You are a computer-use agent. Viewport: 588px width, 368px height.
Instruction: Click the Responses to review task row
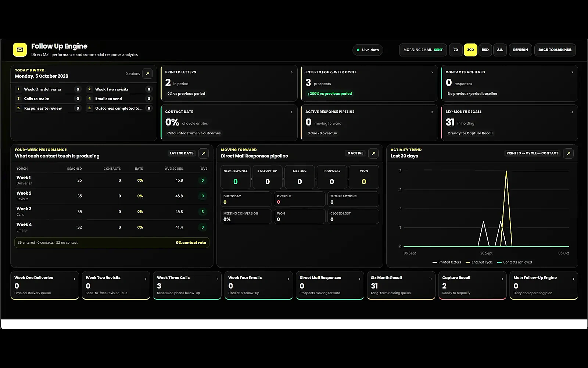(48, 108)
